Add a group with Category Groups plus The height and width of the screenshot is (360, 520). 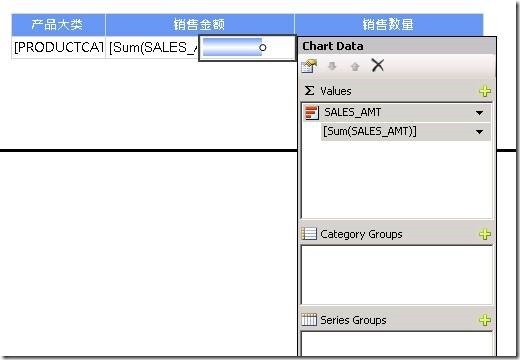485,234
